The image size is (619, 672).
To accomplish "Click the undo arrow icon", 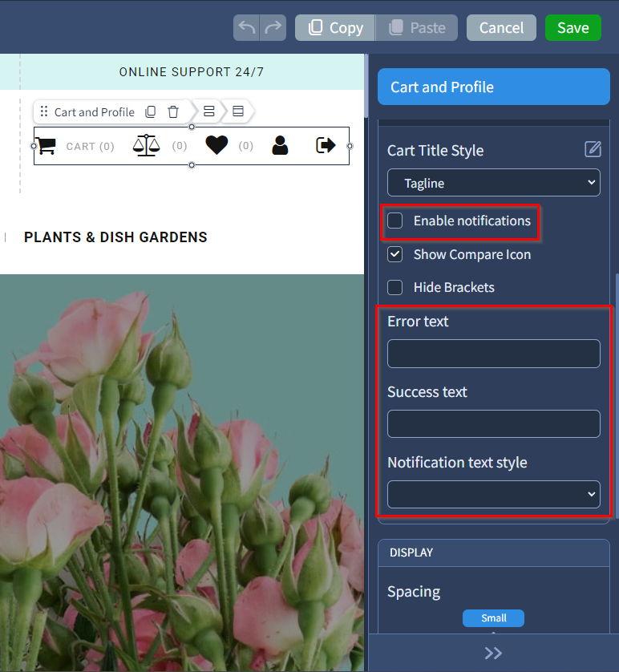I will 246,28.
